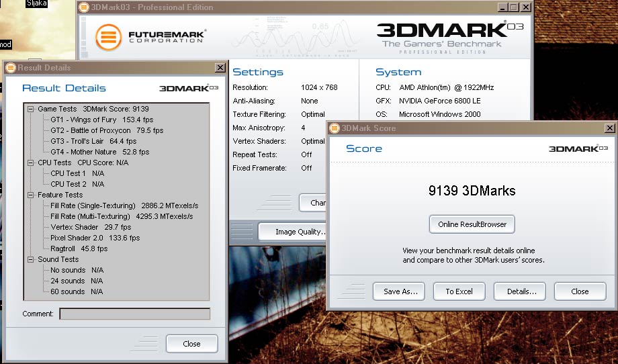Open the Online ResultBrowser
The height and width of the screenshot is (364, 618).
[472, 224]
